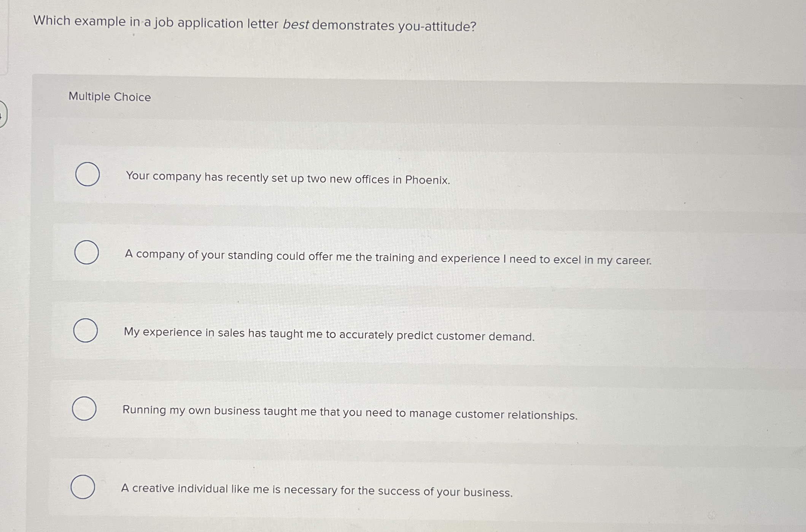Click the italicized word best in the question
806x532 pixels.
point(296,24)
